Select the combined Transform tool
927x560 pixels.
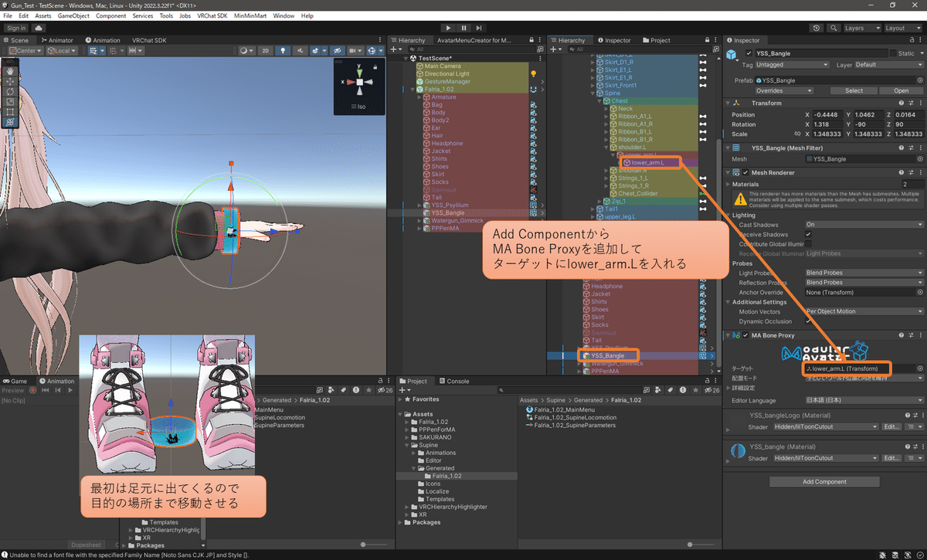tap(11, 122)
